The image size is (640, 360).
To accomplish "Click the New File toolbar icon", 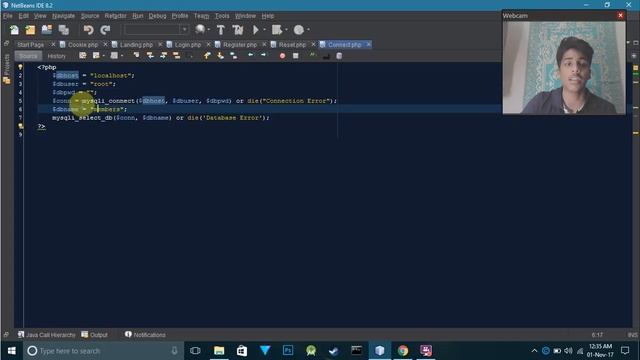I will pos(14,30).
